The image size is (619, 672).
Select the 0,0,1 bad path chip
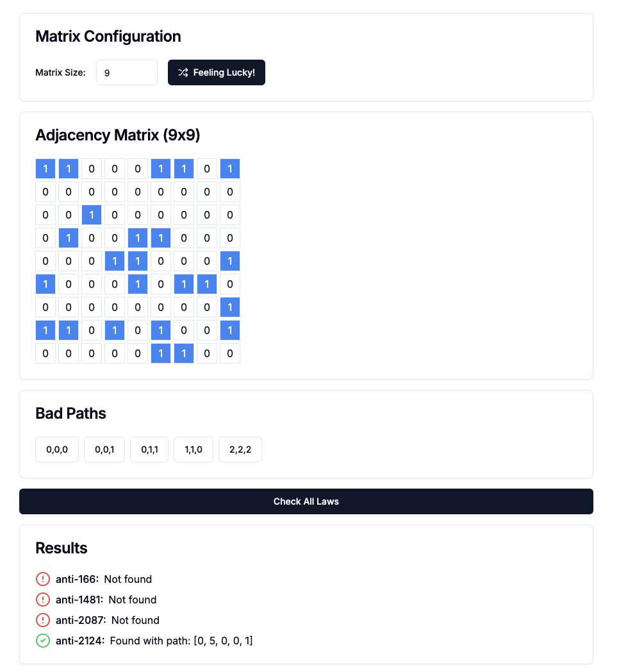click(104, 449)
